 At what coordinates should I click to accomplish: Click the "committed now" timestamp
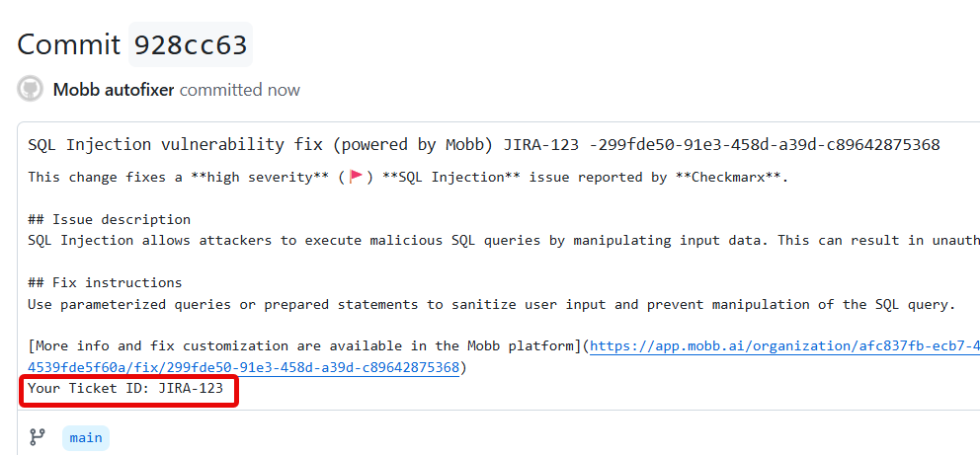[240, 90]
